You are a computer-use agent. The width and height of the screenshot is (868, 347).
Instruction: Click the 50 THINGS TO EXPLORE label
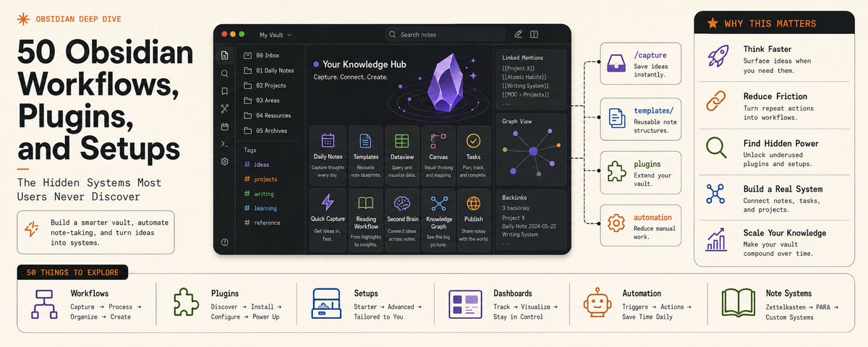point(72,273)
